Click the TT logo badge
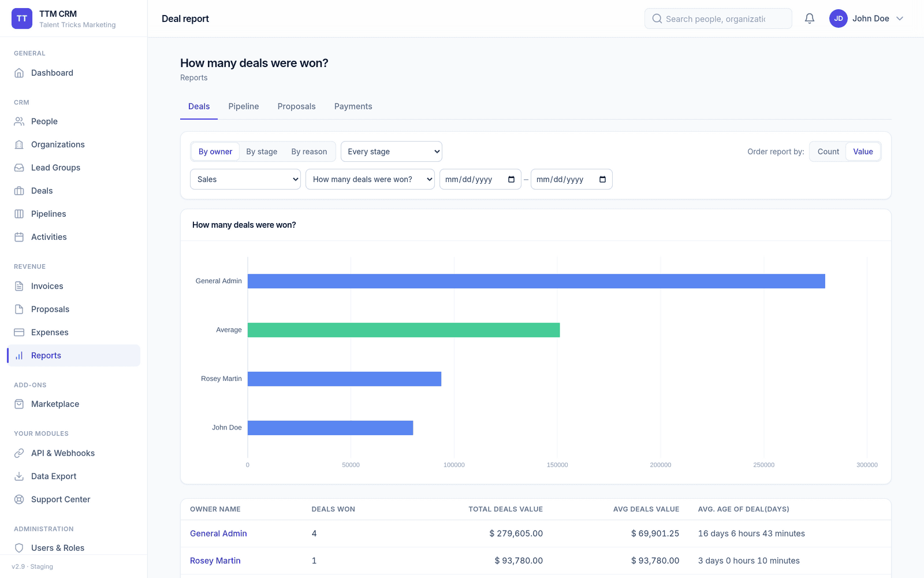 [x=22, y=18]
